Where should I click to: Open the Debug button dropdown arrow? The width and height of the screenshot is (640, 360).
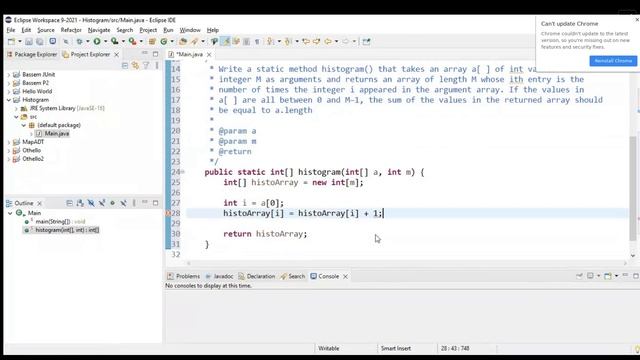pos(87,41)
